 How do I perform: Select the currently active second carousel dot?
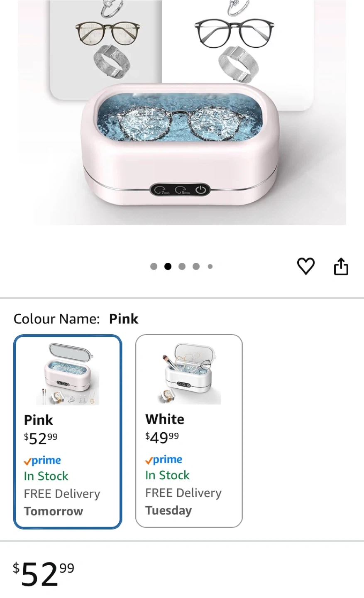tap(168, 267)
